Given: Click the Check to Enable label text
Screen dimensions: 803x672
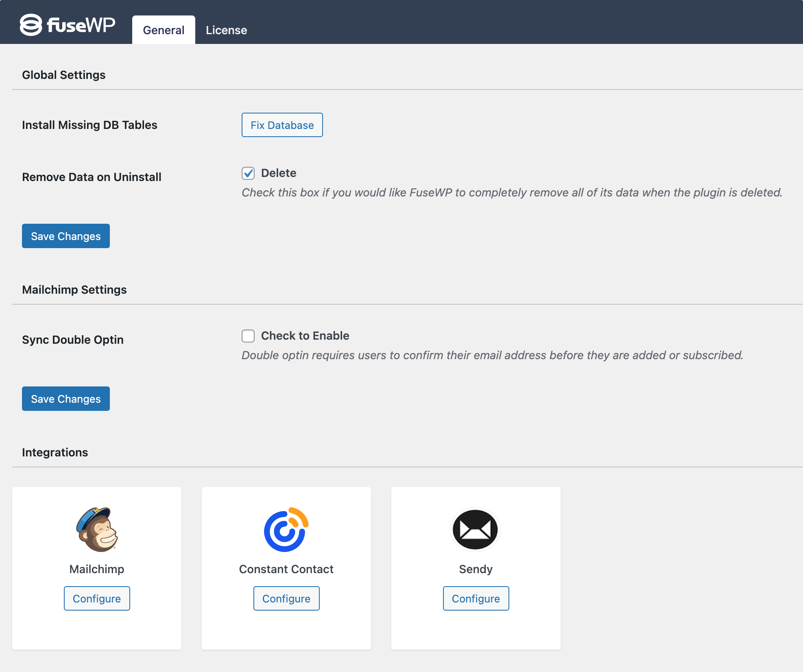Looking at the screenshot, I should click(305, 336).
